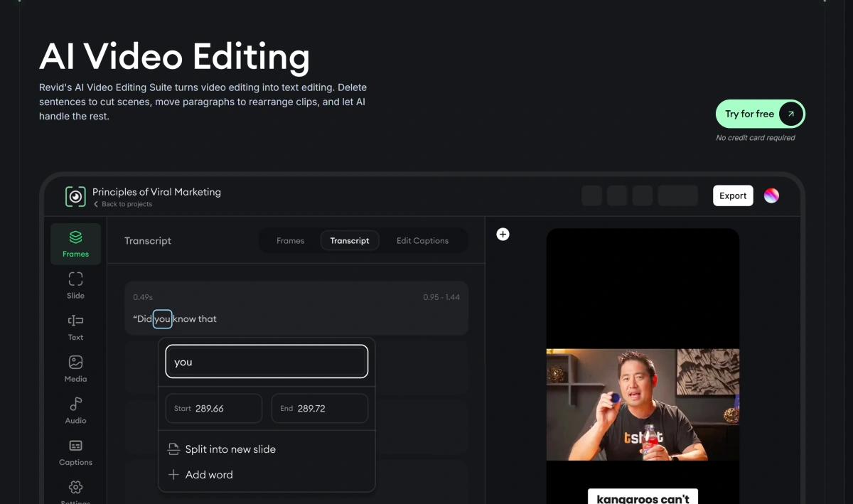Open the Frames sidebar panel
Image resolution: width=853 pixels, height=504 pixels.
(x=75, y=243)
